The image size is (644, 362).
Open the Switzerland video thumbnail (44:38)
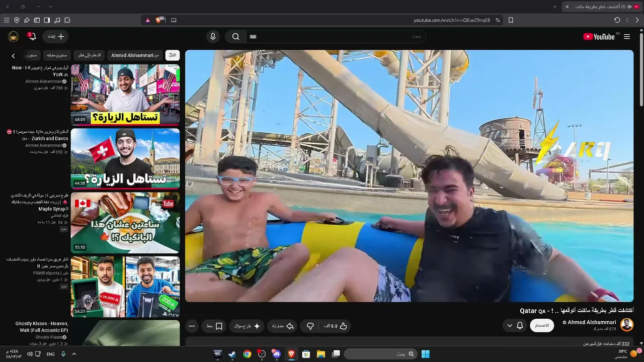click(x=125, y=158)
